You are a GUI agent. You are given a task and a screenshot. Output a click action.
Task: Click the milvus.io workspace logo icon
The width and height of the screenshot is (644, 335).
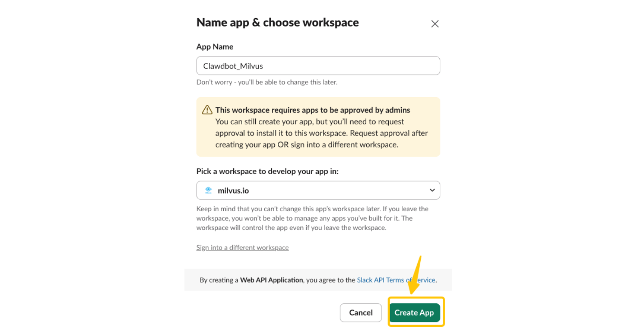pos(208,191)
